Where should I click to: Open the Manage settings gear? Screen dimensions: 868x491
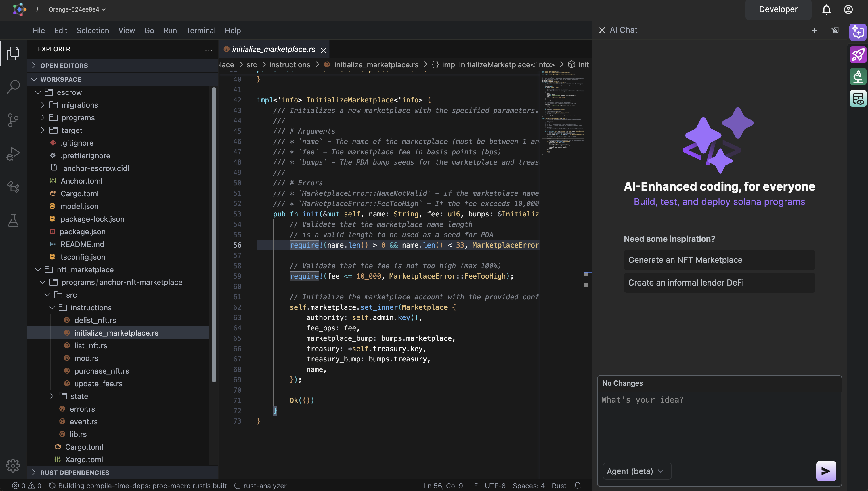(13, 465)
